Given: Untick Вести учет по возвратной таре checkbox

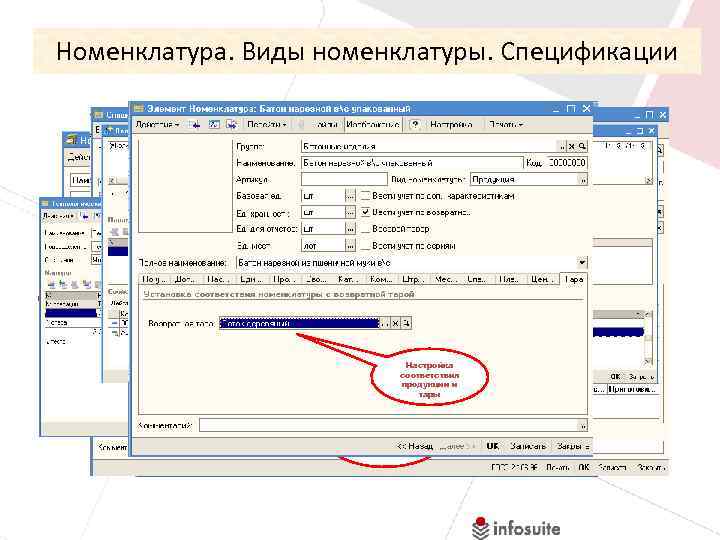Looking at the screenshot, I should pyautogui.click(x=366, y=212).
